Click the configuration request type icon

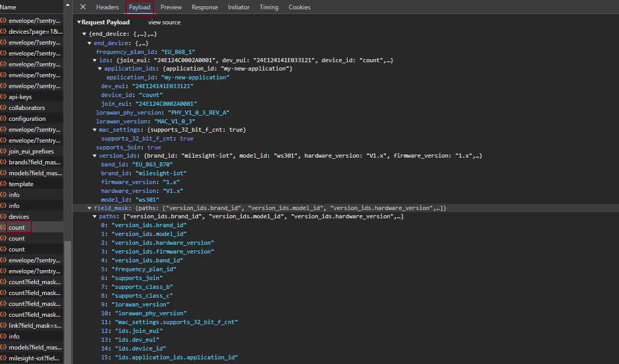[x=3, y=119]
